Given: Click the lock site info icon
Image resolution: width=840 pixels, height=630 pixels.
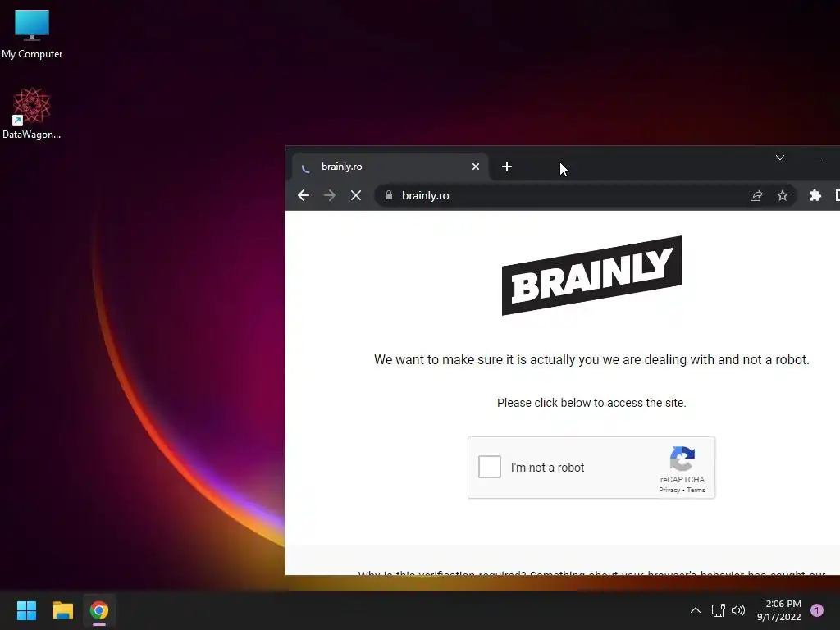Looking at the screenshot, I should coord(389,195).
